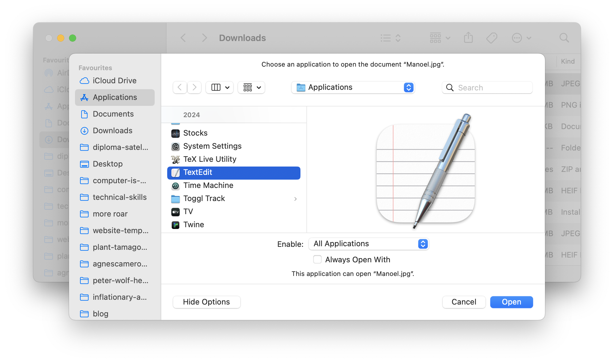614x364 pixels.
Task: Open the computer-is-... folder in sidebar
Action: point(115,181)
